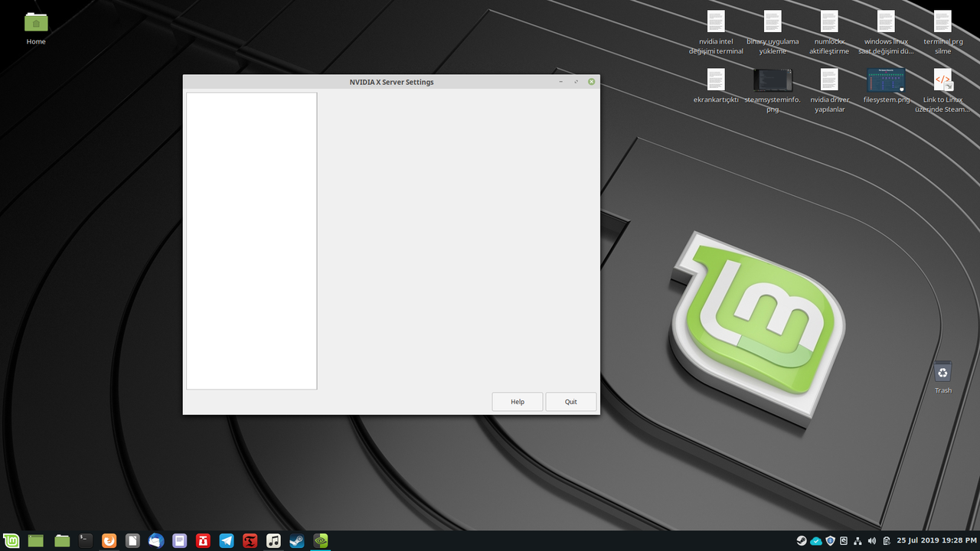Launch the terminal from the taskbar
This screenshot has height=551, width=980.
click(86, 540)
